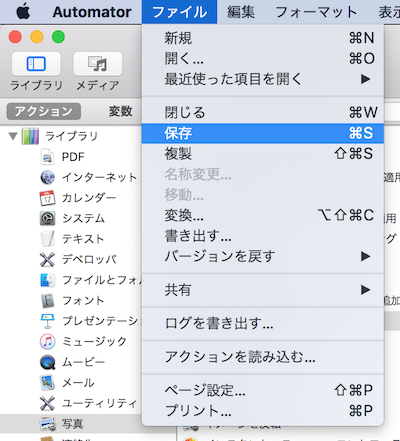Select the インターネット globe icon
Viewport: 400px width, 441px height.
48,177
